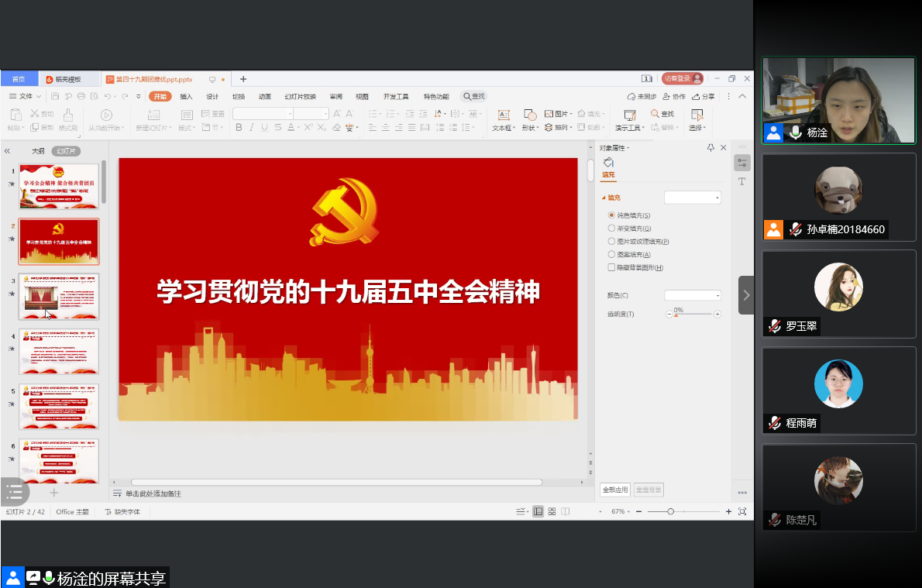The height and width of the screenshot is (588, 922).
Task: Click the transparency (透明度) slider
Action: (693, 315)
